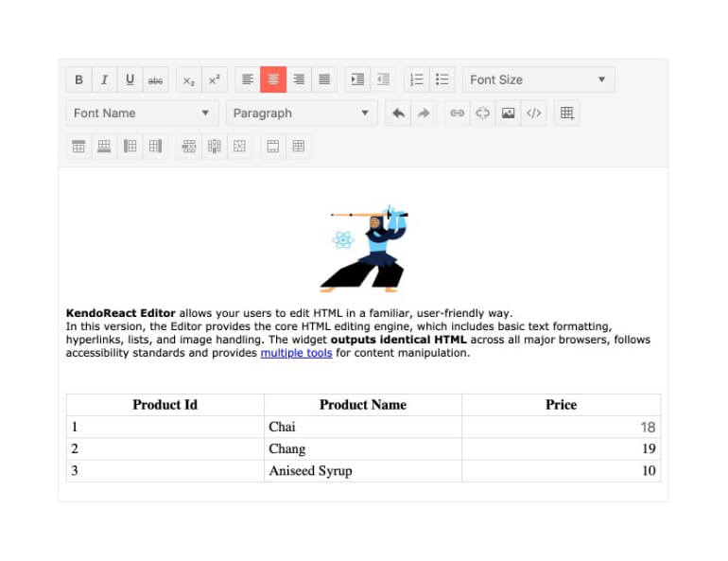
Task: Toggle Subscript formatting
Action: [x=189, y=79]
